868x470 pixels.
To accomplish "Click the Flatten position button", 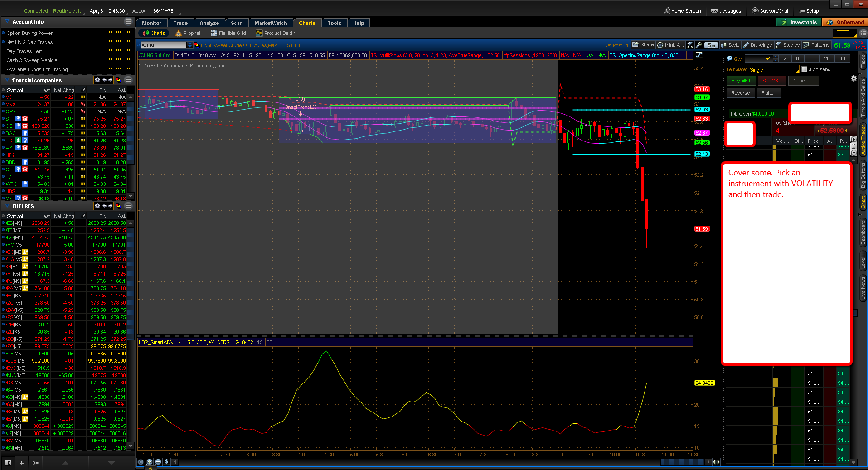I will [769, 93].
